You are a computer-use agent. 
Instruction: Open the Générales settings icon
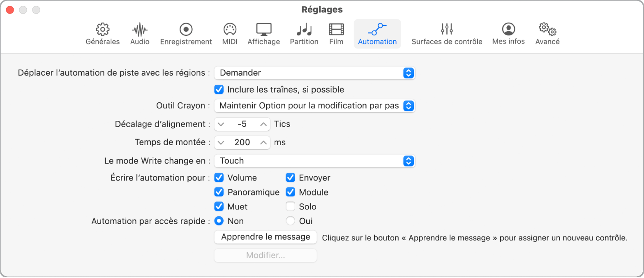coord(102,33)
